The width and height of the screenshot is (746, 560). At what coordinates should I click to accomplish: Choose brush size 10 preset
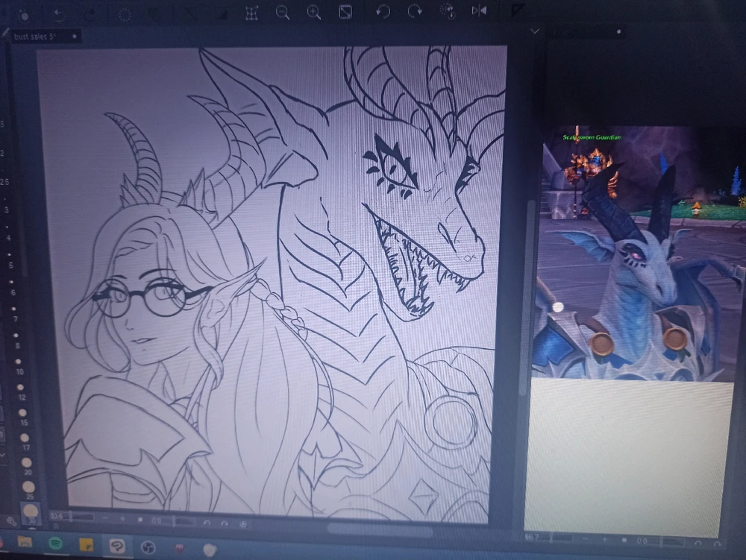[x=19, y=365]
